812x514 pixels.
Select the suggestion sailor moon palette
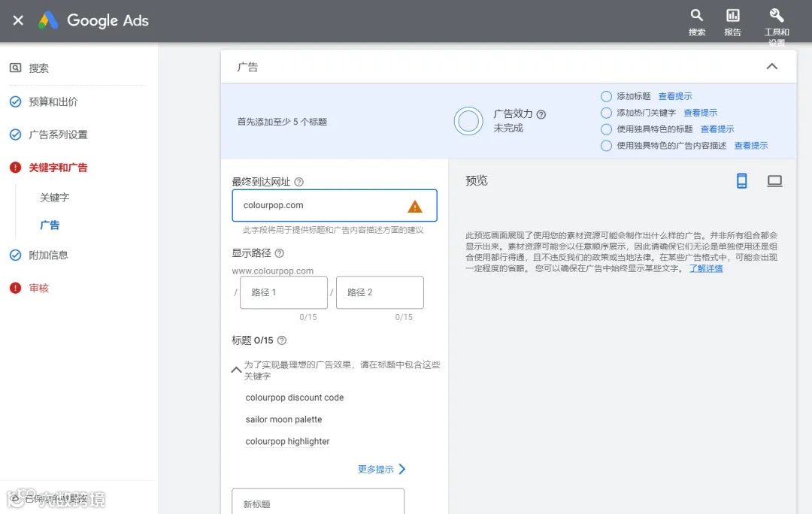click(283, 419)
